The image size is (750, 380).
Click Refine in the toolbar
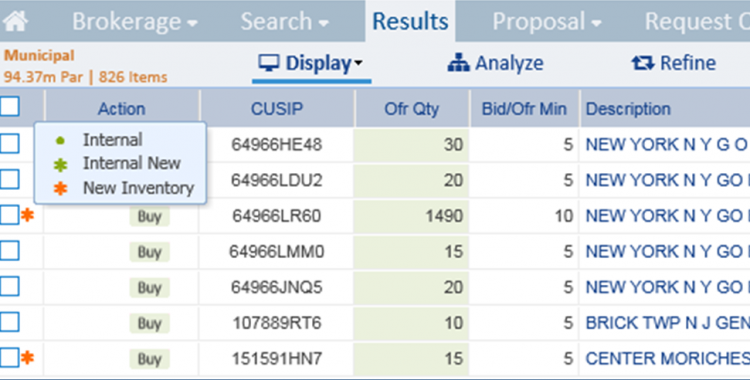tap(673, 63)
